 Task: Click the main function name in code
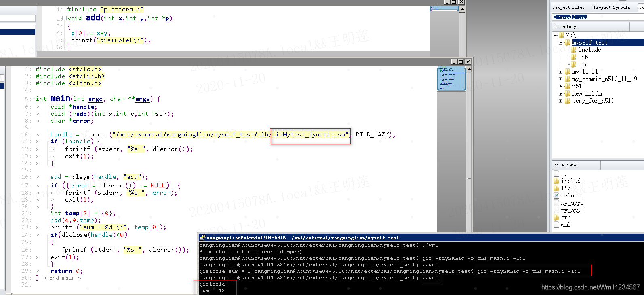click(60, 98)
